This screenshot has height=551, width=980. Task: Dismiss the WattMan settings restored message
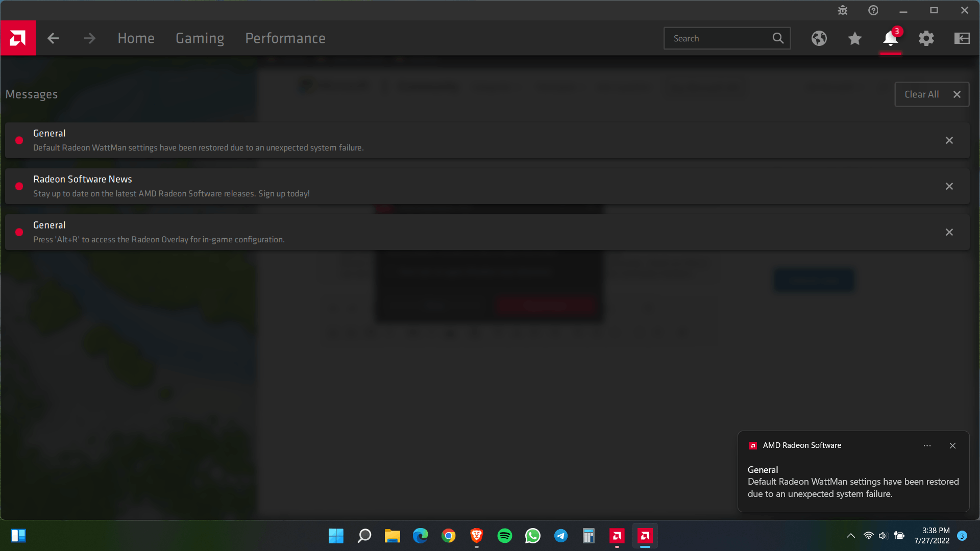949,140
